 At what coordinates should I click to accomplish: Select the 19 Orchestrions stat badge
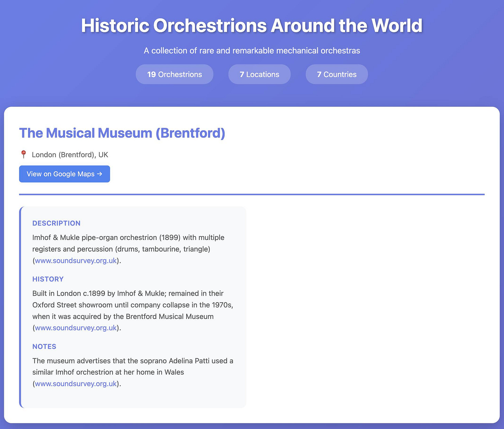coord(174,74)
